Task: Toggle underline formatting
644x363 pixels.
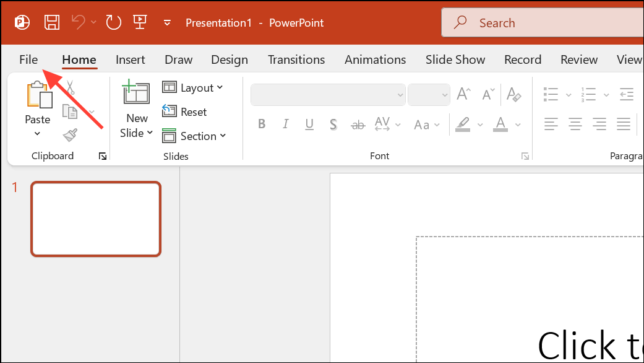Action: (309, 124)
